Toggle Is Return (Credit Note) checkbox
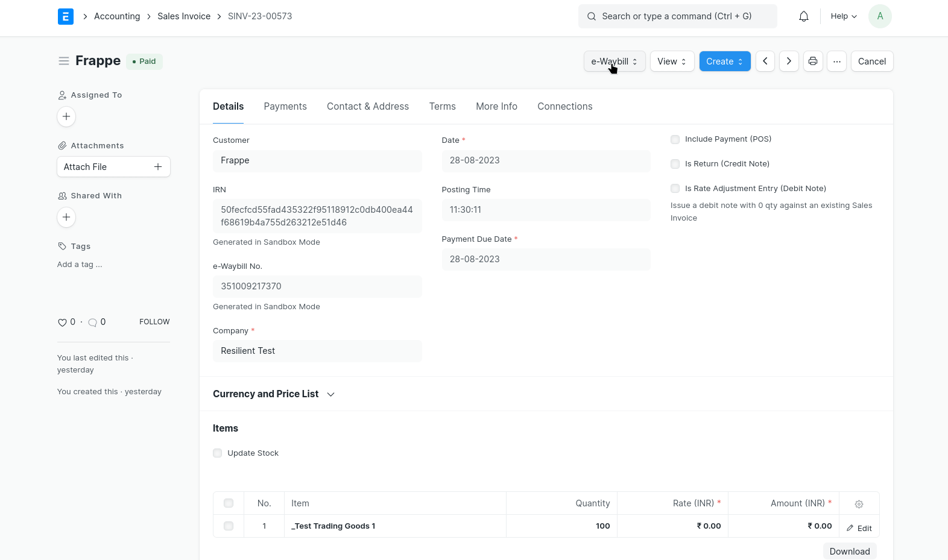The image size is (948, 560). coord(675,164)
